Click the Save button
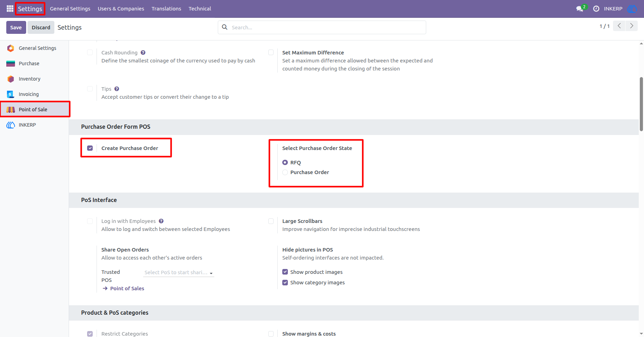The width and height of the screenshot is (644, 337). tap(16, 28)
